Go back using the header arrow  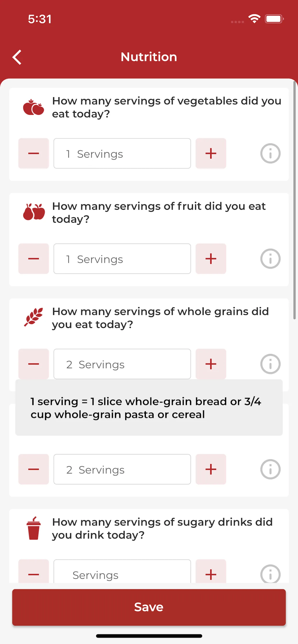(x=17, y=57)
